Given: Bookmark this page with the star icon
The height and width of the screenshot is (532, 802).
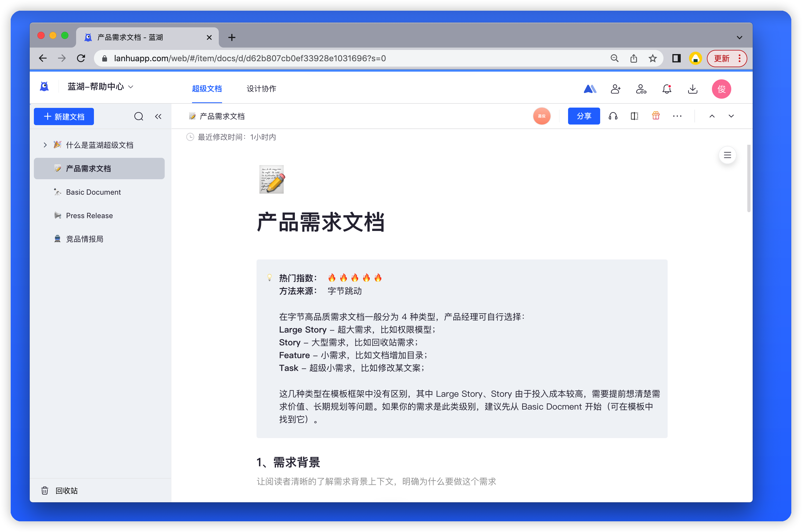Looking at the screenshot, I should point(652,58).
